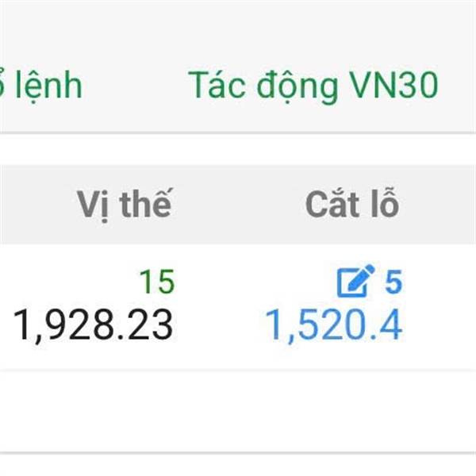Image resolution: width=476 pixels, height=476 pixels.
Task: Open the Tác động VN30 tab
Action: (313, 86)
